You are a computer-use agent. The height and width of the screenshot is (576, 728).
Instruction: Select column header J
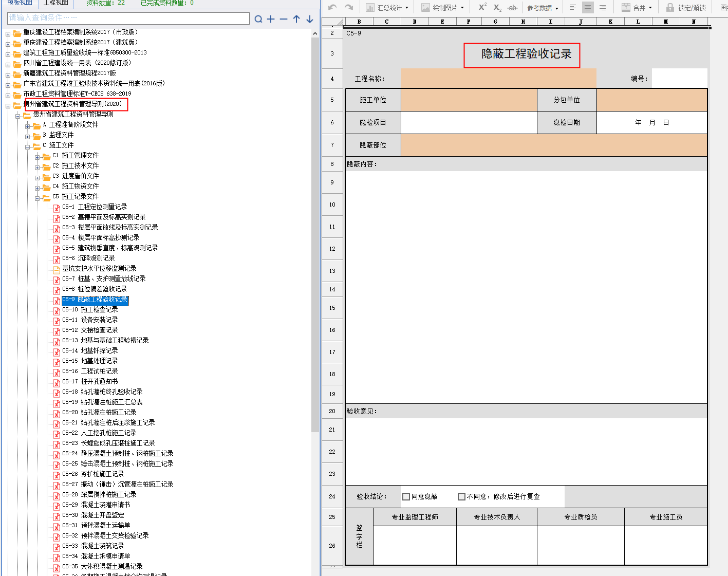[581, 22]
